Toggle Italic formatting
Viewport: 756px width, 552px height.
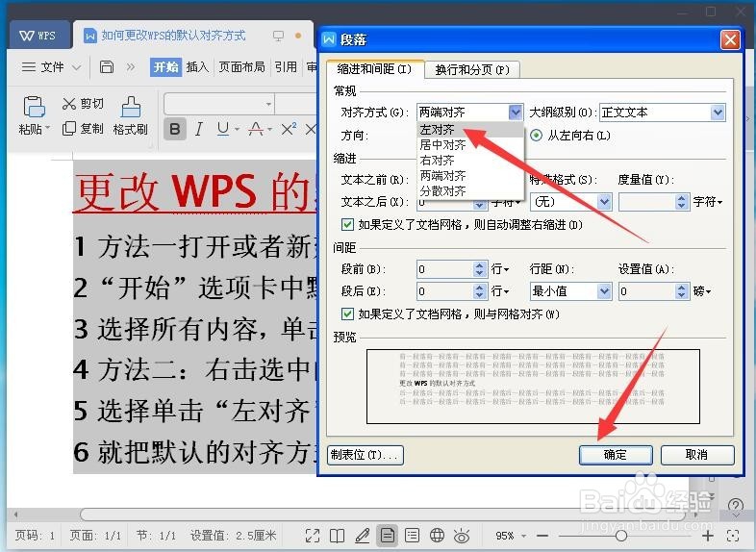[x=199, y=129]
